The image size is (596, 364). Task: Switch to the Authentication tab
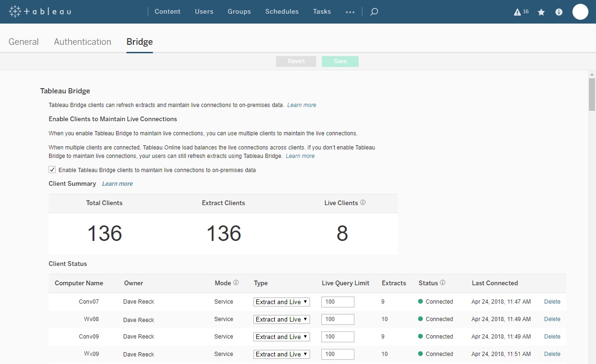[83, 41]
